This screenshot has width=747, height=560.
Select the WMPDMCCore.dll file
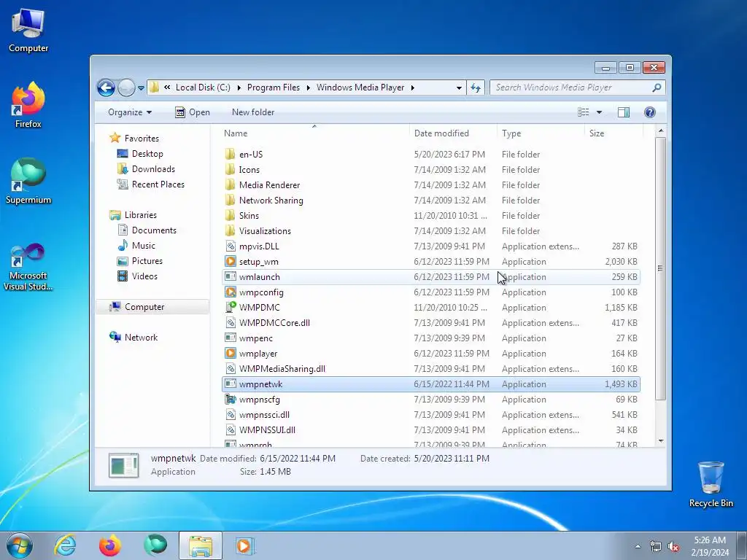[274, 323]
